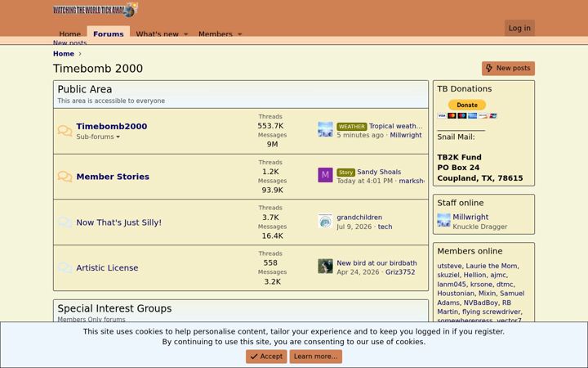Open tech's avatar beside grandchildren thread

pos(325,221)
